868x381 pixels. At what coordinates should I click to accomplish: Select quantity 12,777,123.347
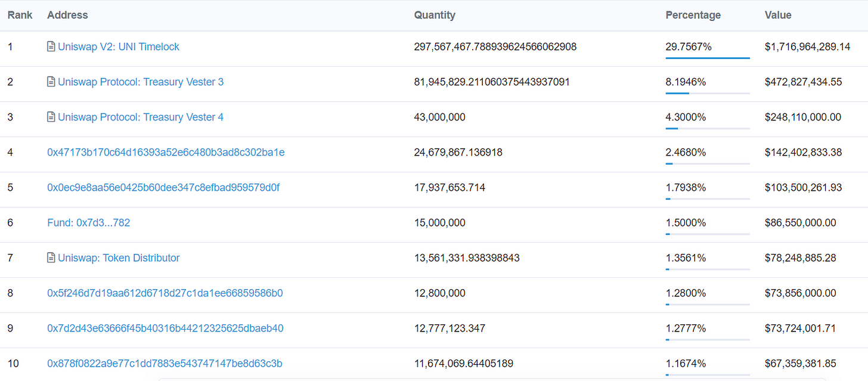pyautogui.click(x=449, y=328)
